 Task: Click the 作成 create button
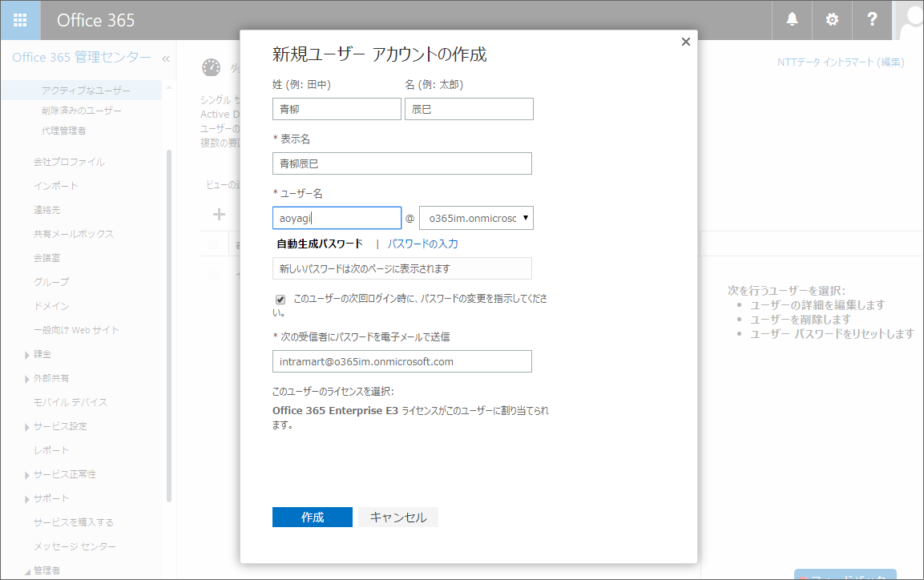pos(313,517)
